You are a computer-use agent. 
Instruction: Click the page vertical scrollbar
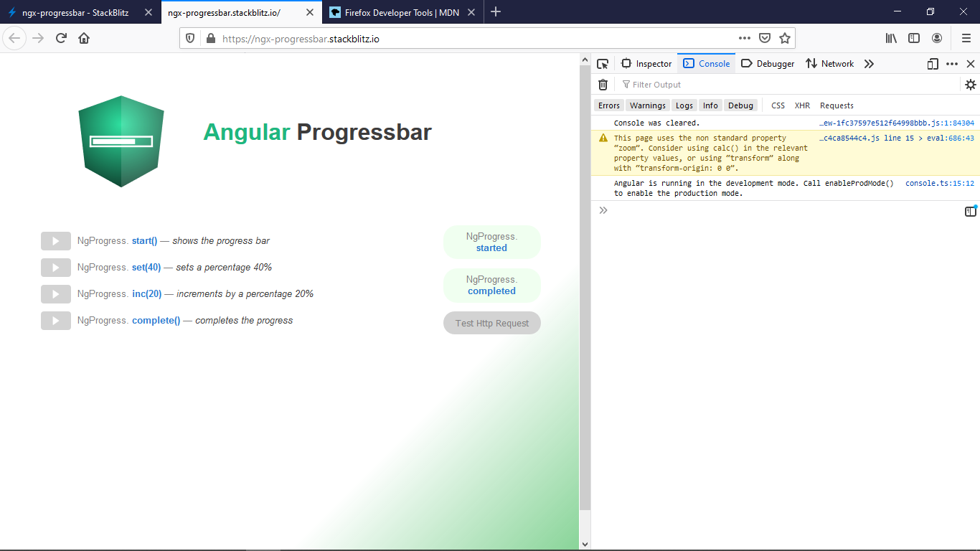point(584,287)
